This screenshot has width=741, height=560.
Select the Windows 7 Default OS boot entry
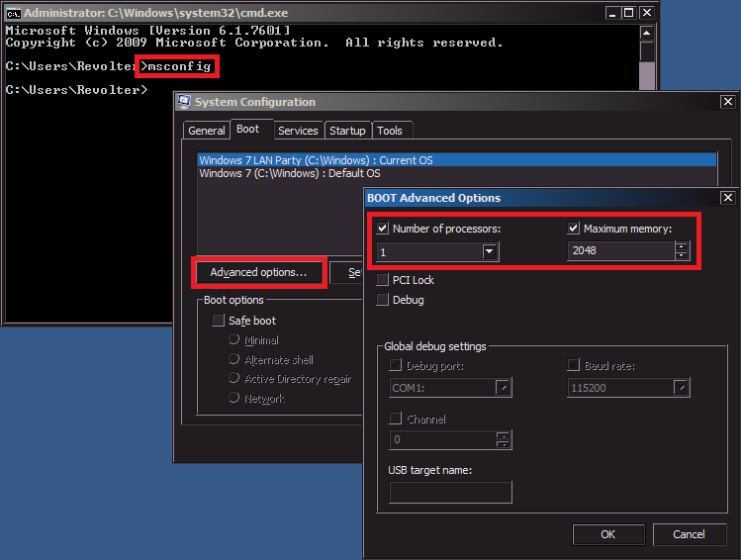point(456,173)
